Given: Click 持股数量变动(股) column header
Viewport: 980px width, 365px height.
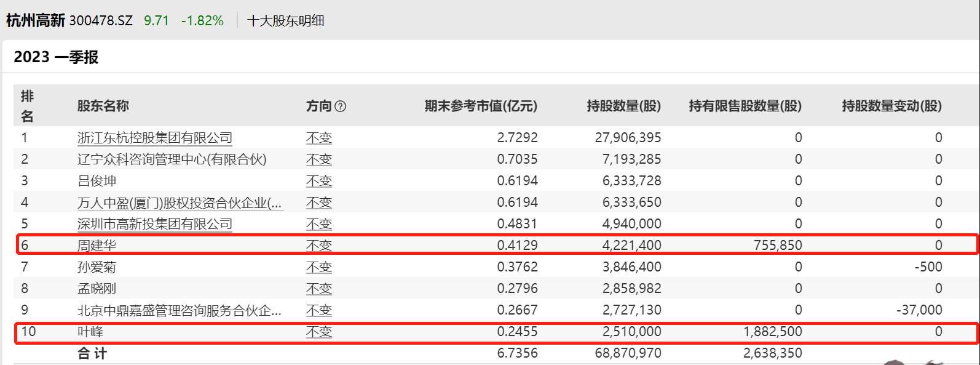Looking at the screenshot, I should 891,106.
